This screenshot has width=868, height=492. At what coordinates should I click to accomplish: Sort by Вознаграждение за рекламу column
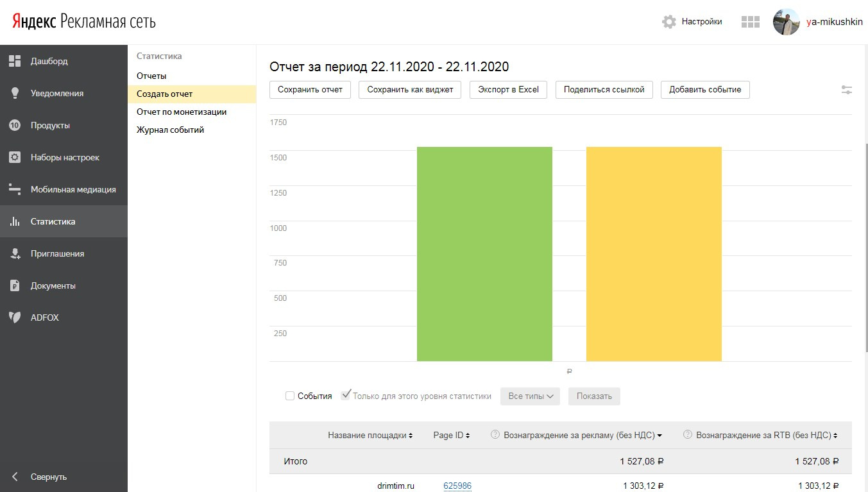[583, 435]
